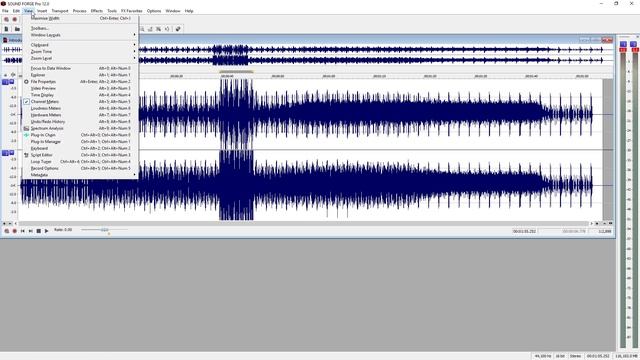Click selection region in overview waveform

pos(230,55)
